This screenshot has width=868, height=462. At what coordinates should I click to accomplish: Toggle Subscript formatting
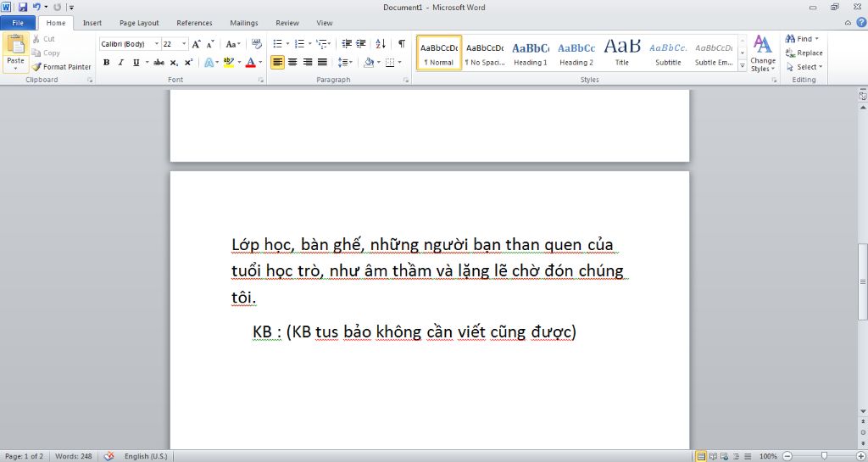pyautogui.click(x=174, y=63)
